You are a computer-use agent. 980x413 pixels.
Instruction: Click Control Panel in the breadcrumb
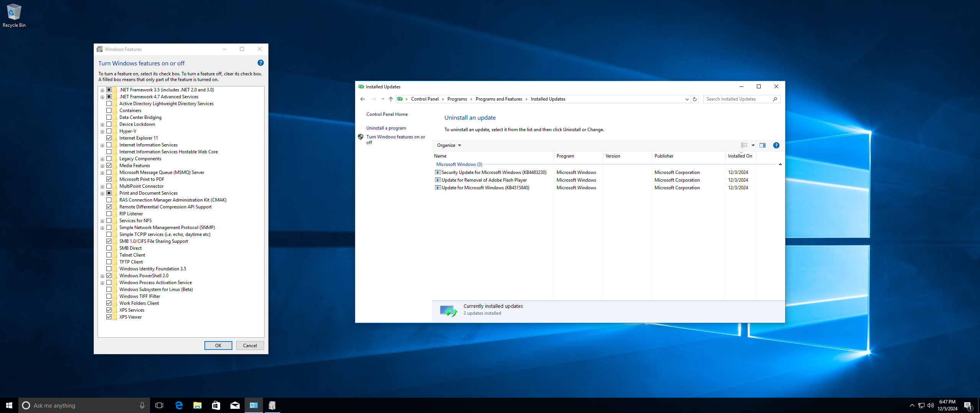point(425,99)
